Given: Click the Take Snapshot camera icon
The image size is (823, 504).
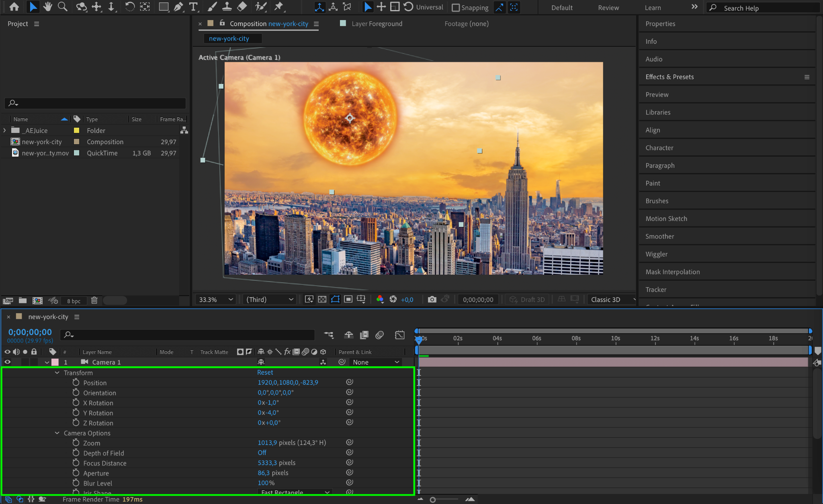Looking at the screenshot, I should coord(432,300).
